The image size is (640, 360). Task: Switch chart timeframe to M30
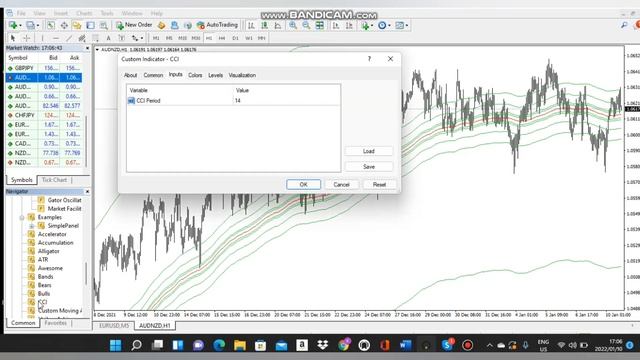196,38
